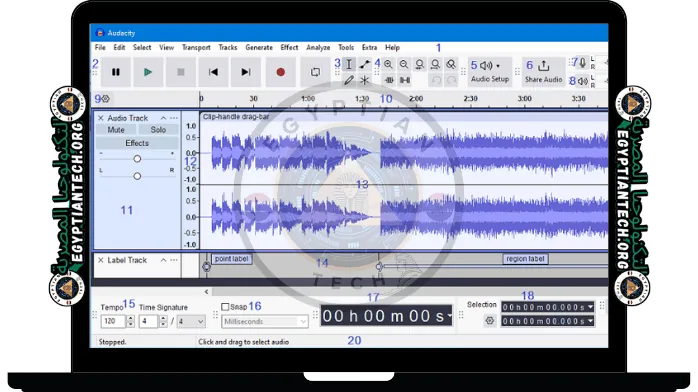Viewport: 698px width, 392px height.
Task: Open timeline options gear icon
Action: point(106,99)
